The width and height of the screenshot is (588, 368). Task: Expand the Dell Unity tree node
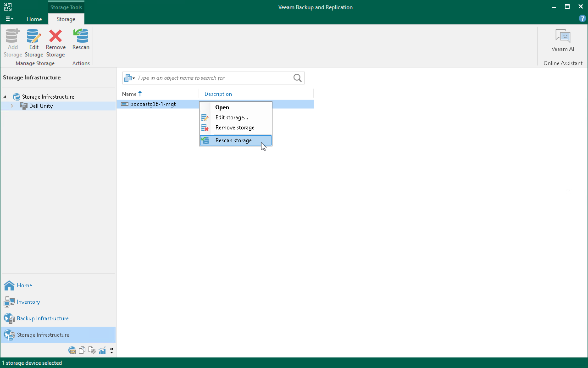click(12, 106)
